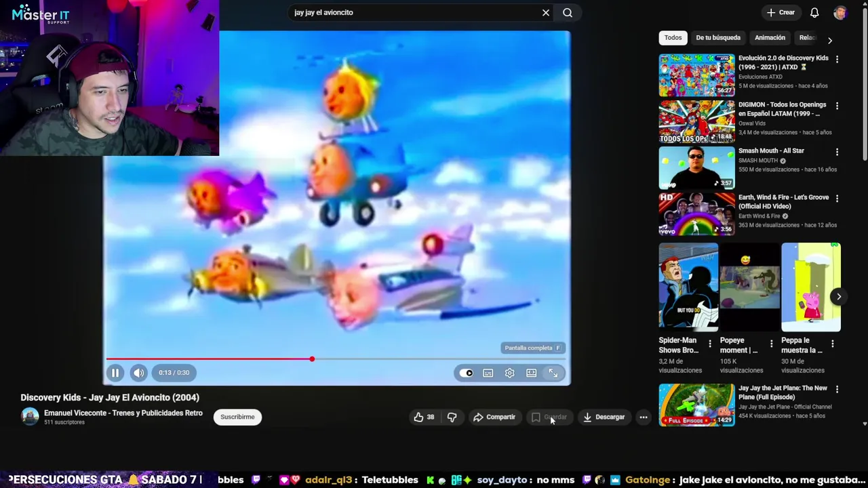This screenshot has height=488, width=868.
Task: Select the Todos filter chip
Action: tap(673, 38)
